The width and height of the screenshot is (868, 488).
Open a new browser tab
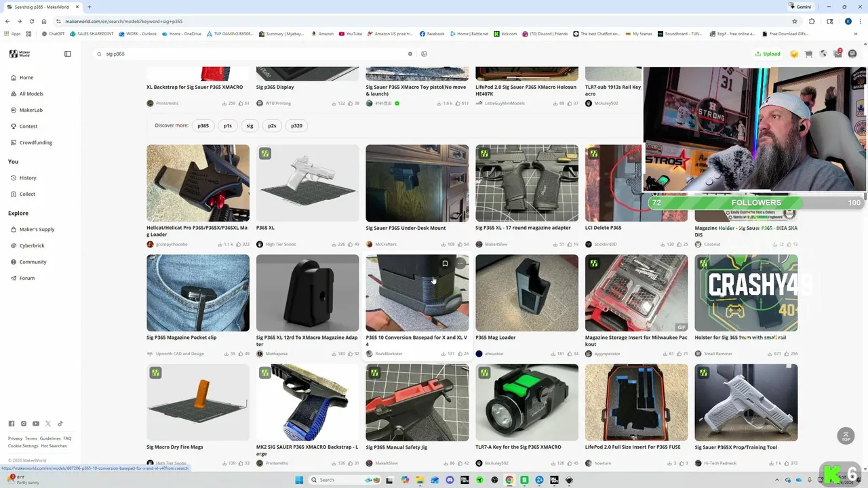click(89, 7)
